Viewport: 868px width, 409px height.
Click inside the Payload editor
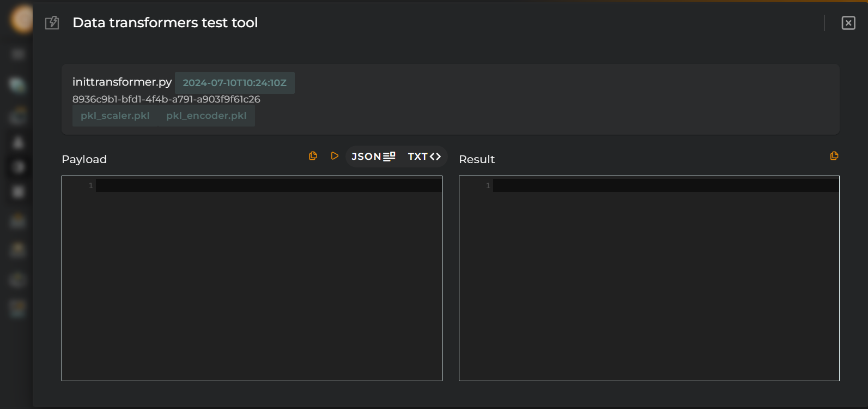point(252,278)
